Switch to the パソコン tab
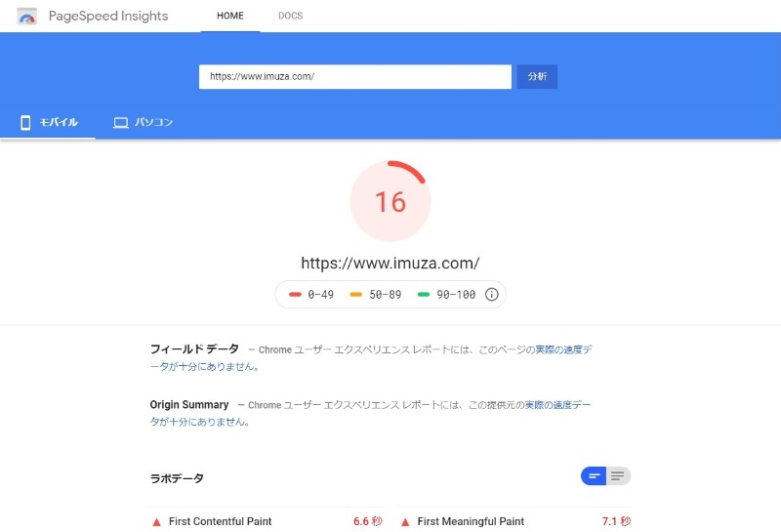This screenshot has width=781, height=532. coord(143,122)
